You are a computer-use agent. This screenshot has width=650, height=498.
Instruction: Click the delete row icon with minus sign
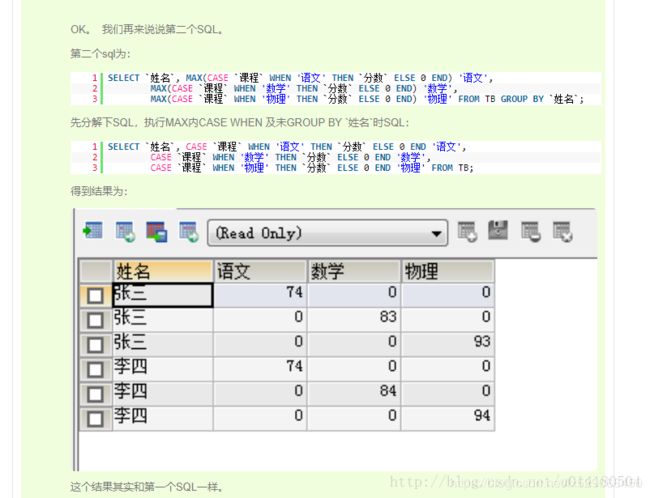click(x=531, y=231)
